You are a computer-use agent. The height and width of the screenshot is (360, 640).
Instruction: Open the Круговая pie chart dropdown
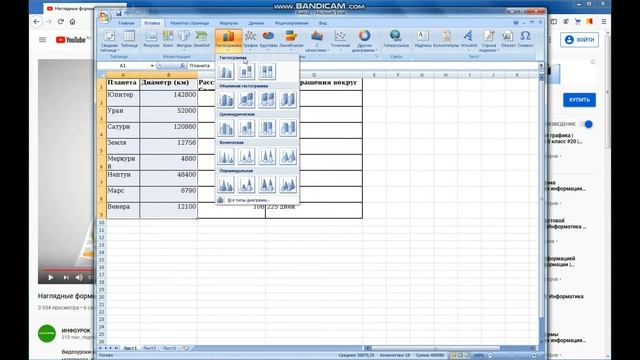coord(268,40)
